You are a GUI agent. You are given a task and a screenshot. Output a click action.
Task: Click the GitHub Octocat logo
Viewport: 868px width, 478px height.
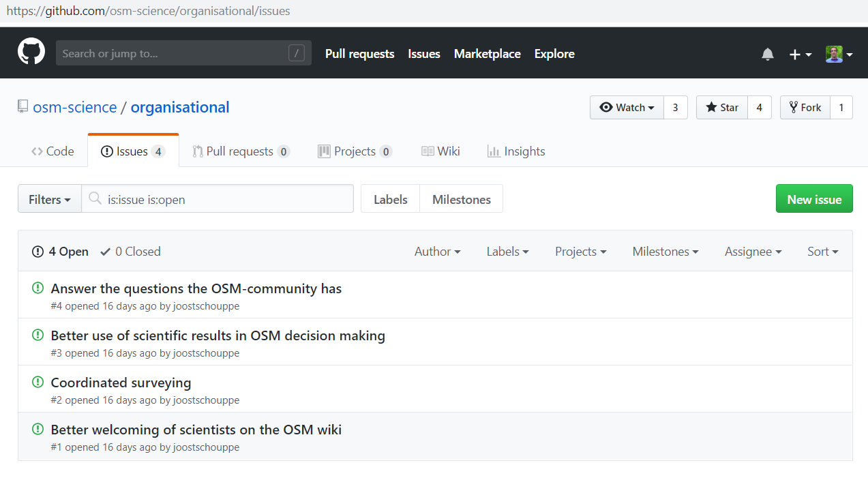point(31,53)
